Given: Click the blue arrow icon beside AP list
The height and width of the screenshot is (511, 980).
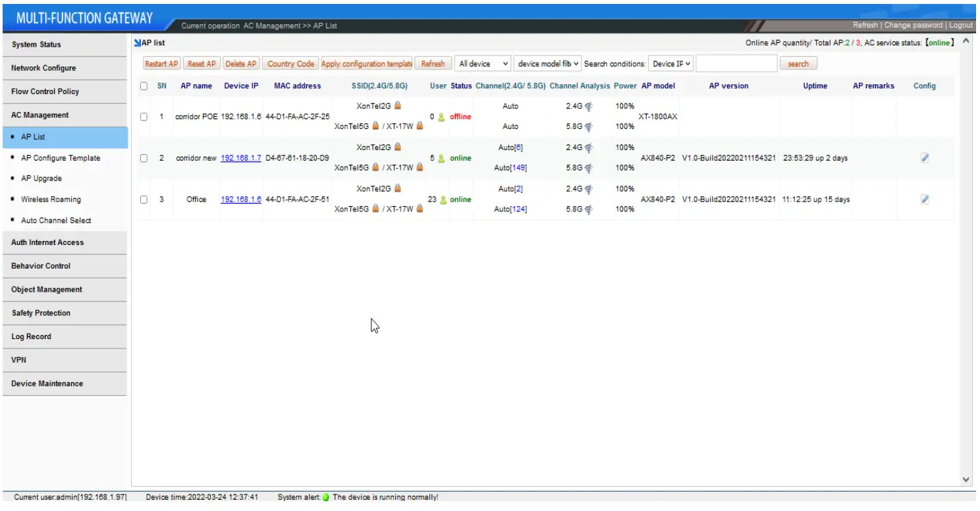Looking at the screenshot, I should (x=138, y=43).
